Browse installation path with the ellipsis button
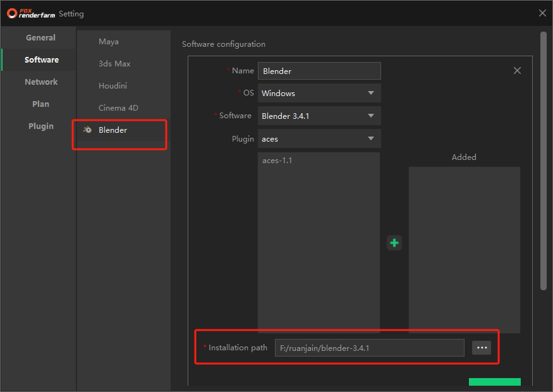Screen dimensions: 553x392 [482, 348]
